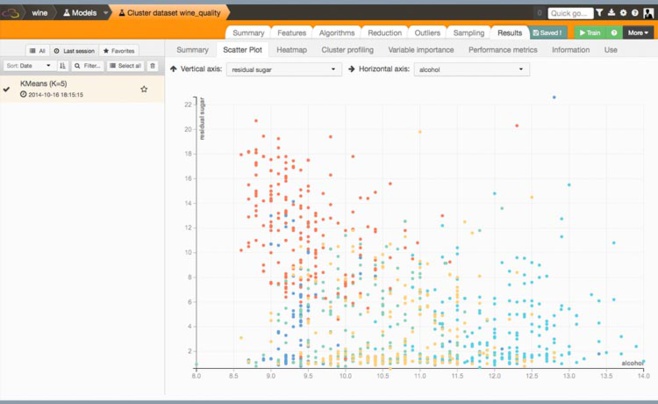The width and height of the screenshot is (658, 404).
Task: Expand the More dropdown menu
Action: (x=639, y=33)
